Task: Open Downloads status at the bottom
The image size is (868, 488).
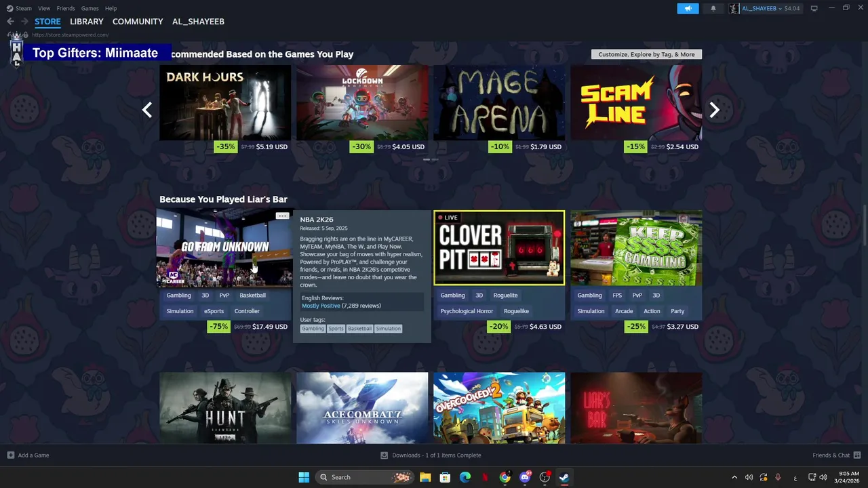Action: [x=431, y=455]
